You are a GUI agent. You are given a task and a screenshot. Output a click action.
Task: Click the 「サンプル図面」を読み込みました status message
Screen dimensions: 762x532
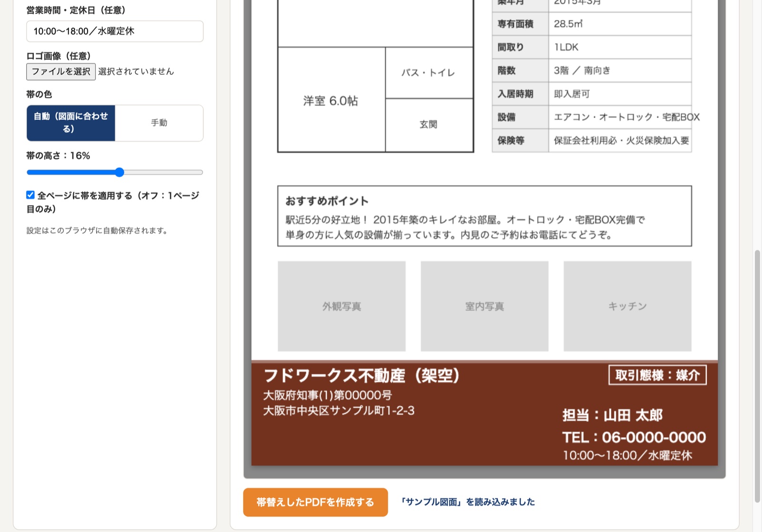click(468, 502)
